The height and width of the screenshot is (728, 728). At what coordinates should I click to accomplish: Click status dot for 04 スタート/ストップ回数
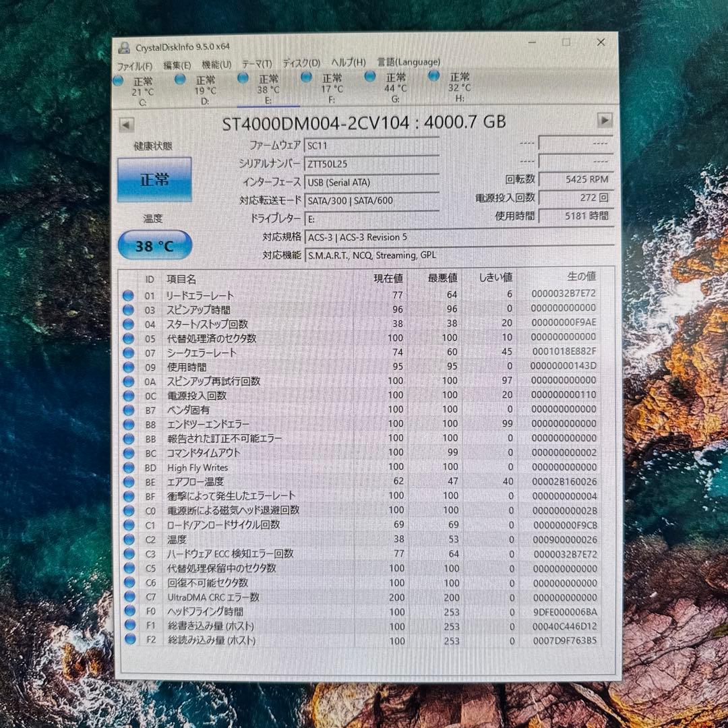(129, 324)
